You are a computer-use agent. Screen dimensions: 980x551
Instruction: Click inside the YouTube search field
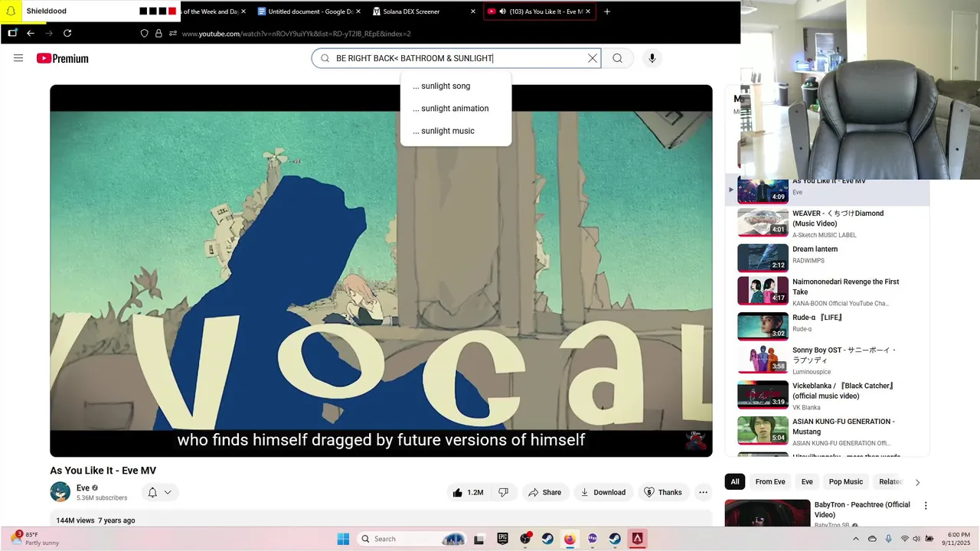tap(456, 58)
